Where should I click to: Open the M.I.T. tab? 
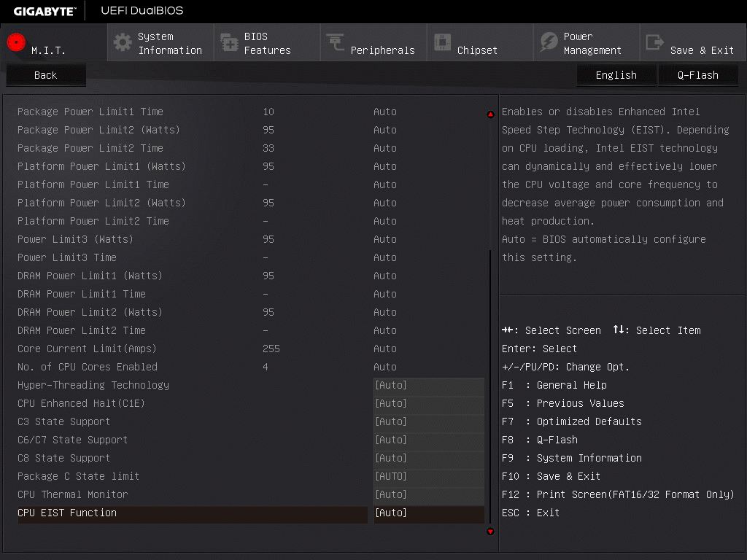pos(53,43)
